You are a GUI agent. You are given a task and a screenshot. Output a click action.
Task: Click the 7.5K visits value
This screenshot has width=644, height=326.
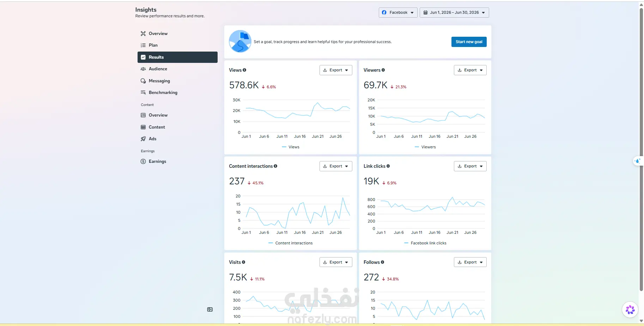(x=238, y=277)
